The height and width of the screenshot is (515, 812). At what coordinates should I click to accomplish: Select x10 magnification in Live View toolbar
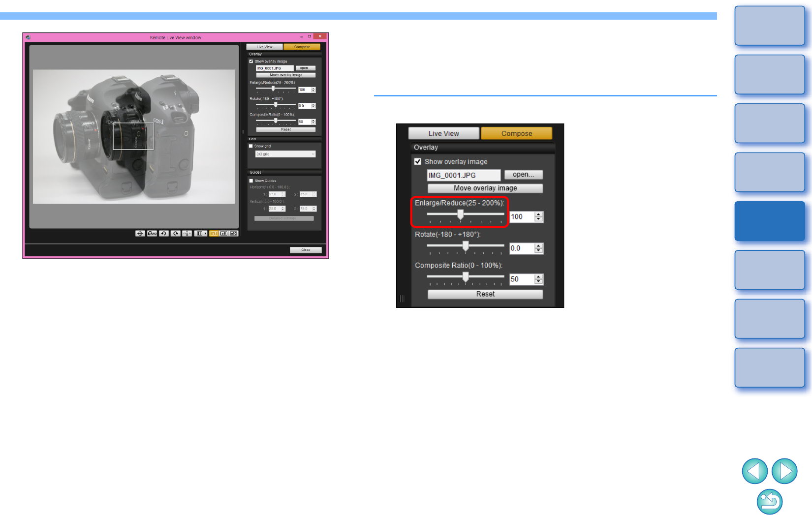pos(234,234)
